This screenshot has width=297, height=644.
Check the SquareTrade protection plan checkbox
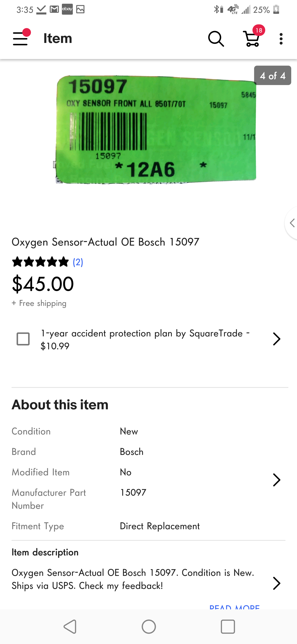pos(23,339)
